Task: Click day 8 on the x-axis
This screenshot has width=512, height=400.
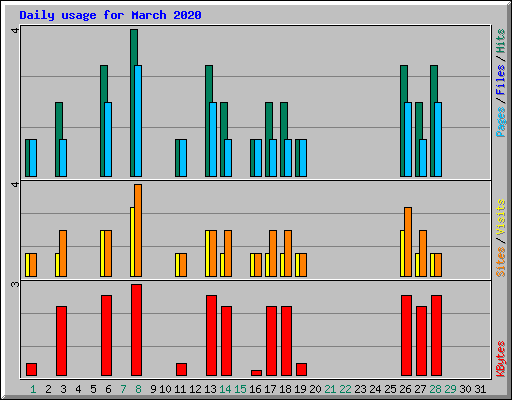Action: [138, 389]
